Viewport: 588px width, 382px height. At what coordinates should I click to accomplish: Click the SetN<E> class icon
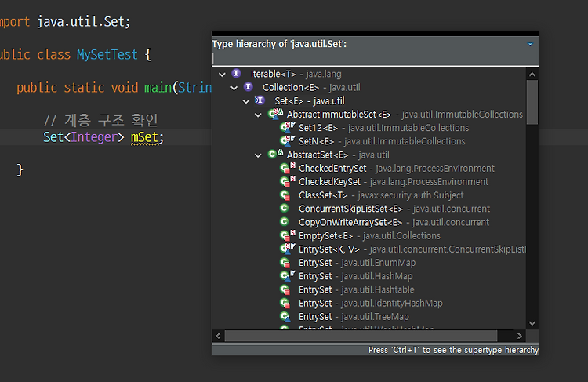pyautogui.click(x=288, y=141)
